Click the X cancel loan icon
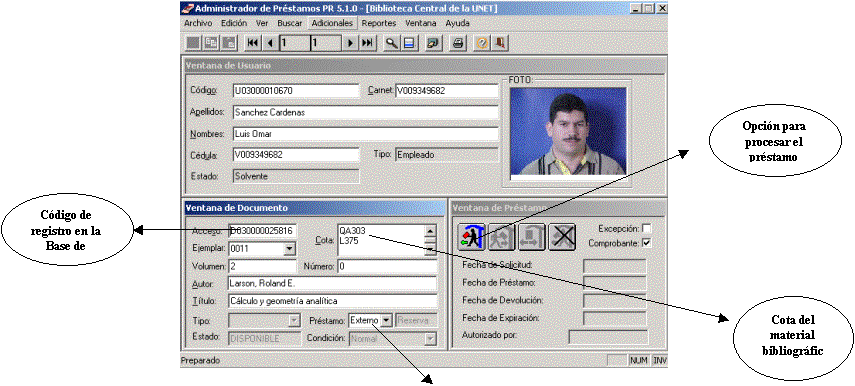This screenshot has height=386, width=855. 562,237
